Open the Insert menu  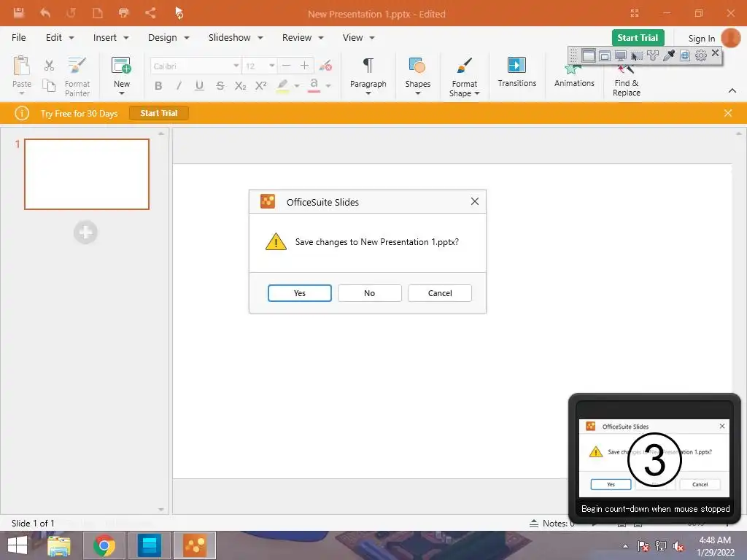(x=111, y=38)
